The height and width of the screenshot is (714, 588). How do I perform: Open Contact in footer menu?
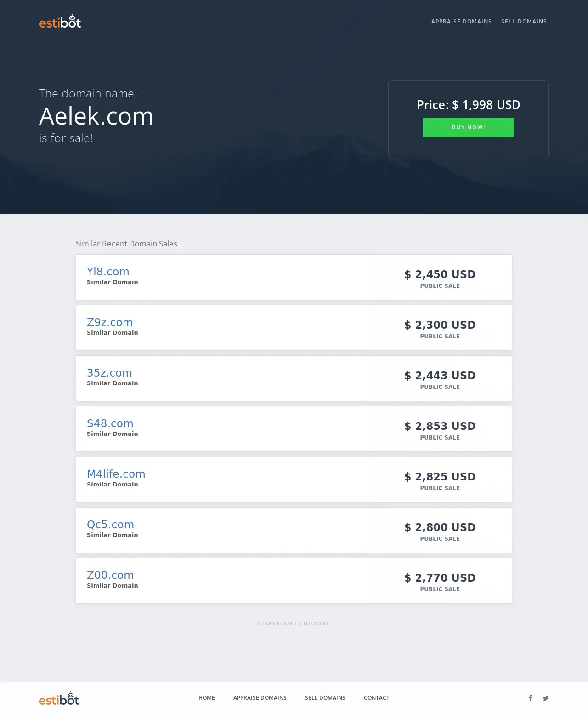(x=377, y=698)
